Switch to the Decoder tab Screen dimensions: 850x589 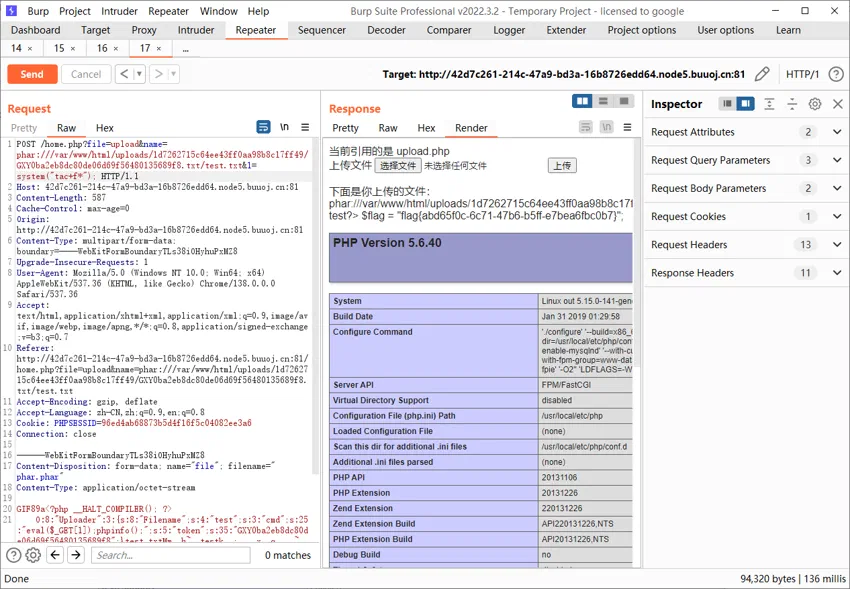click(x=386, y=30)
